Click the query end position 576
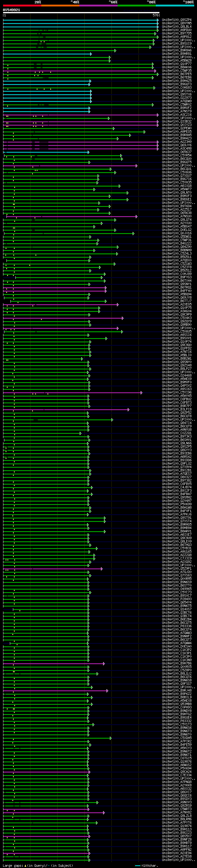The image size is (197, 868). (x=155, y=15)
